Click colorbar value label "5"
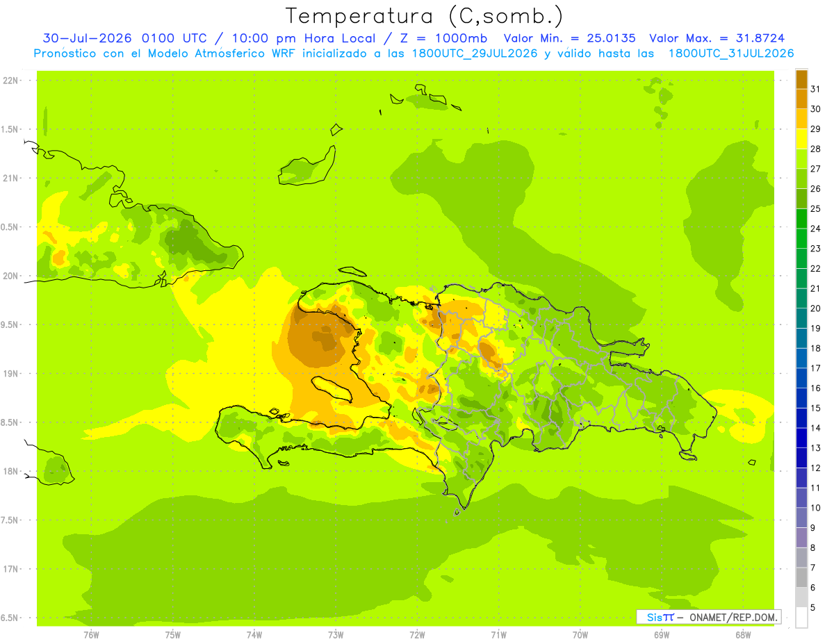The image size is (834, 644). 813,607
